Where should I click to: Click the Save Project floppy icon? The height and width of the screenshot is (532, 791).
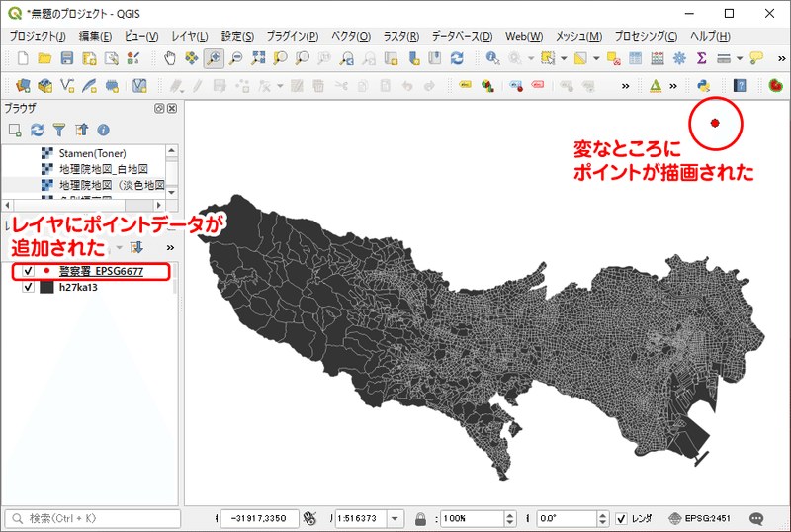click(x=67, y=58)
